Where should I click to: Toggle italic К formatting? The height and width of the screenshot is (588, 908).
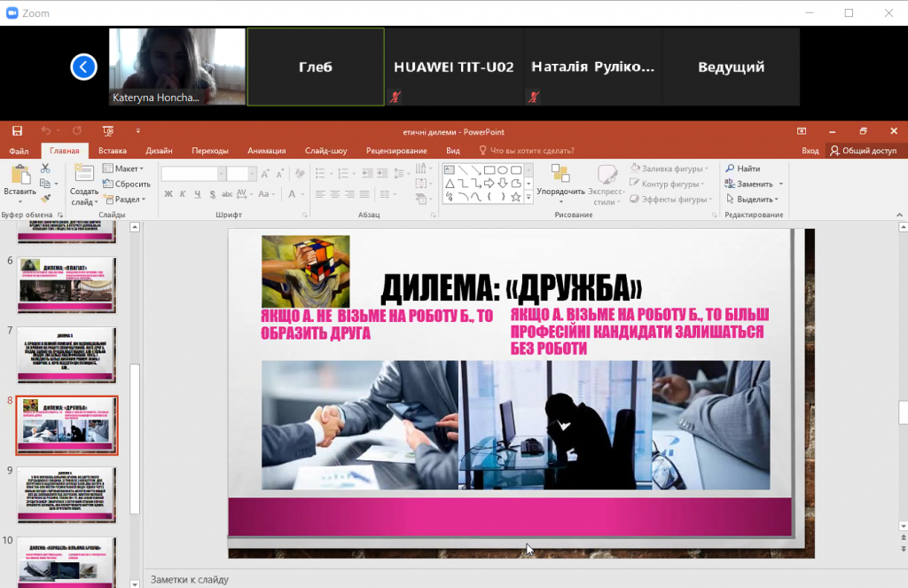pyautogui.click(x=182, y=194)
